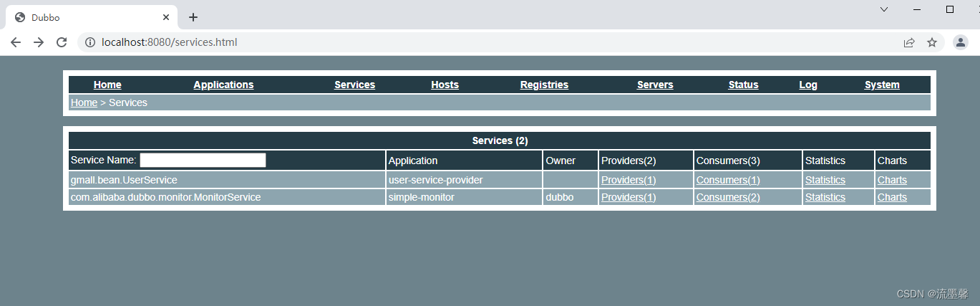The image size is (980, 306).
Task: Open the Home menu link
Action: pyautogui.click(x=107, y=85)
